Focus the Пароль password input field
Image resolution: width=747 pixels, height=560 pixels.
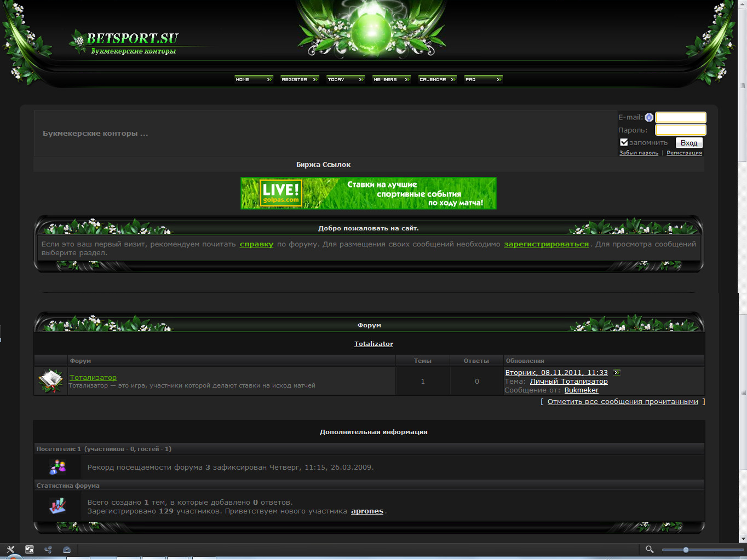pyautogui.click(x=681, y=130)
